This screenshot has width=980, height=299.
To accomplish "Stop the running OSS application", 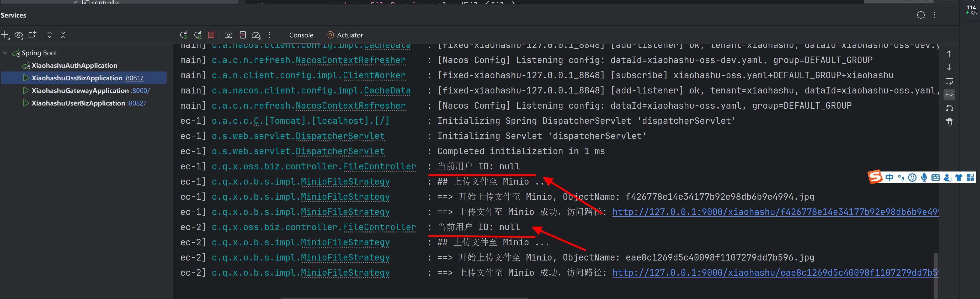I will pyautogui.click(x=211, y=35).
